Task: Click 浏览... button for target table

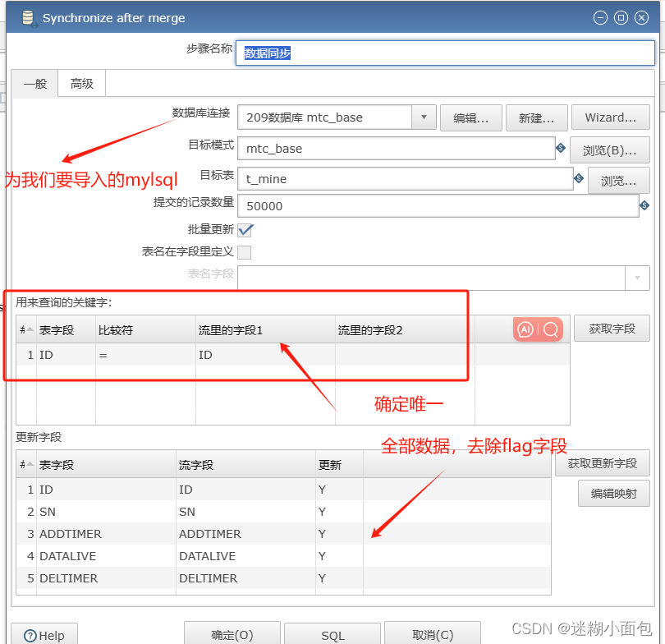Action: tap(619, 180)
